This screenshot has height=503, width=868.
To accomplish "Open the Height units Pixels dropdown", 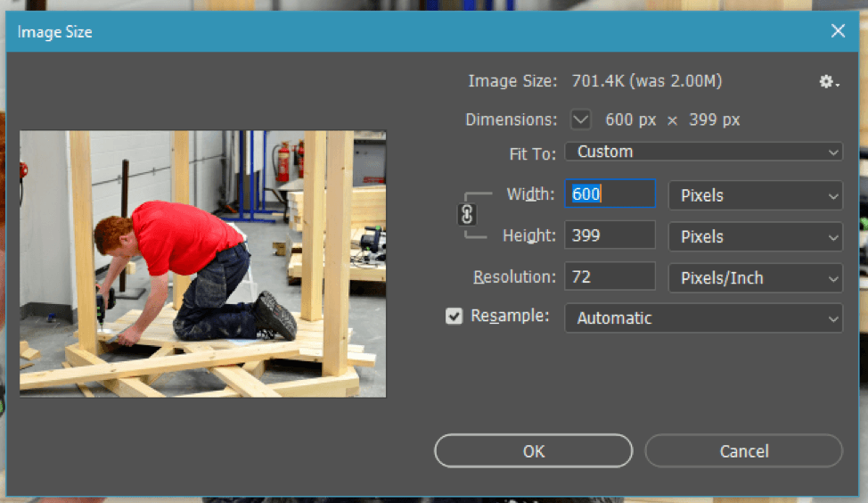I will coord(755,236).
